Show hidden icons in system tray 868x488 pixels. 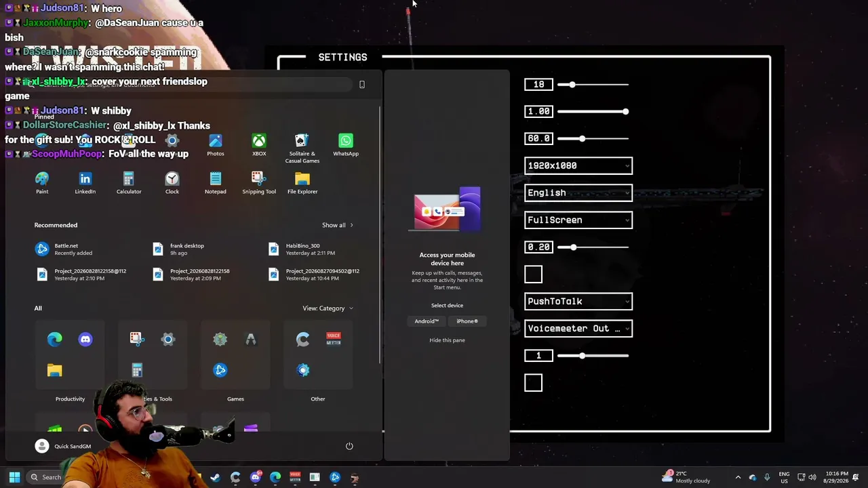tap(738, 477)
